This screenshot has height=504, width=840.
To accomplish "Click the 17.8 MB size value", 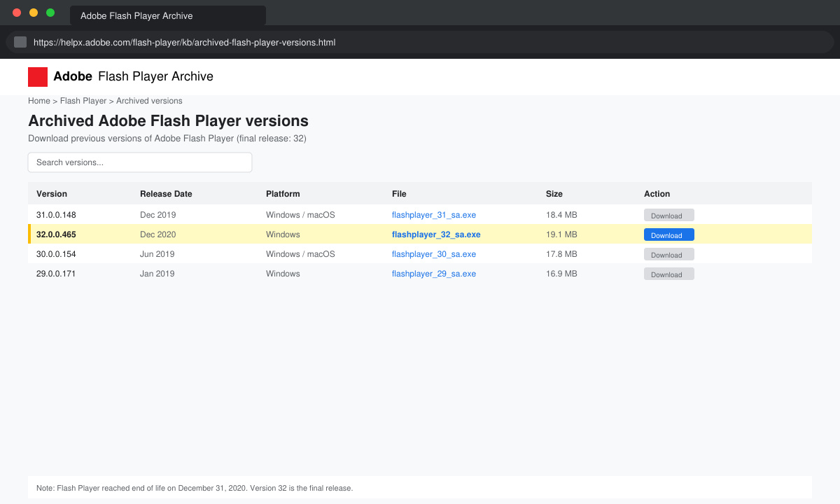I will point(561,254).
